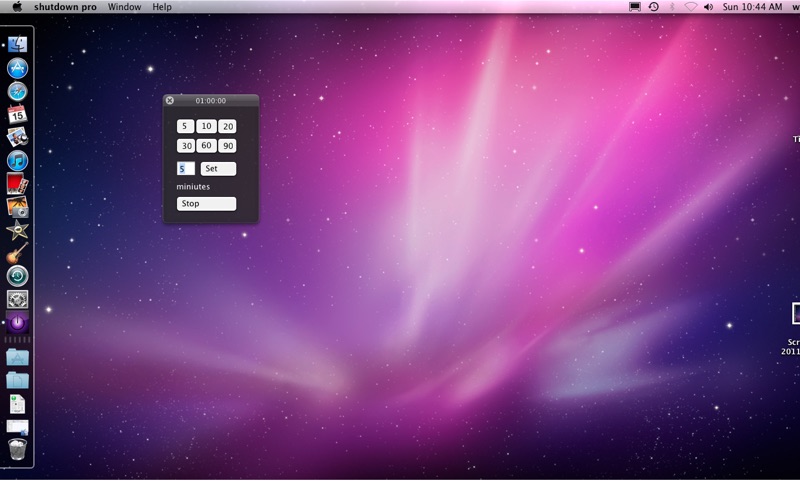Click the custom minutes input field
This screenshot has height=500, width=800.
[186, 168]
